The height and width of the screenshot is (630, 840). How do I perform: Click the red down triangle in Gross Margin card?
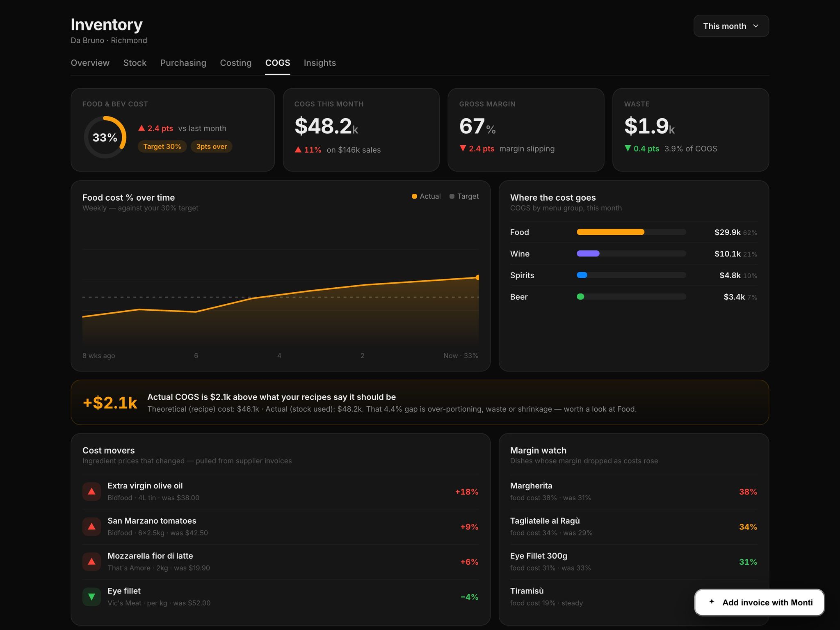[463, 148]
